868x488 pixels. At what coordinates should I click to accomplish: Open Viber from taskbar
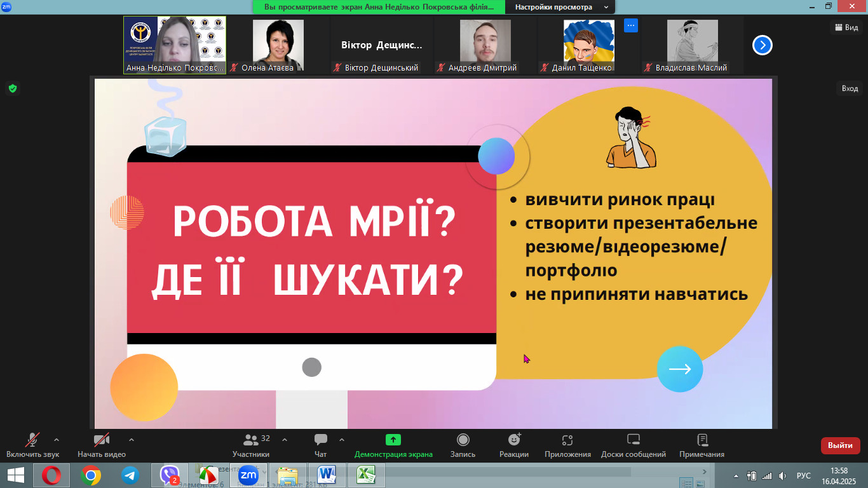(170, 475)
